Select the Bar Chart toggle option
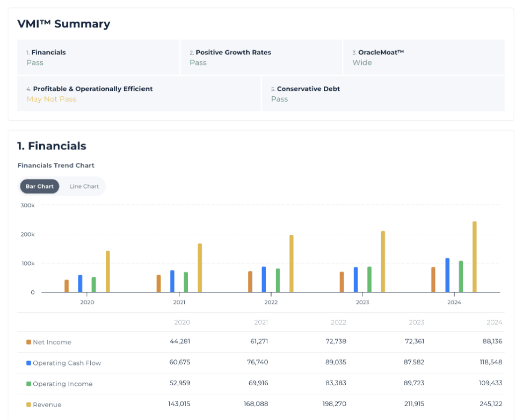 (x=40, y=187)
